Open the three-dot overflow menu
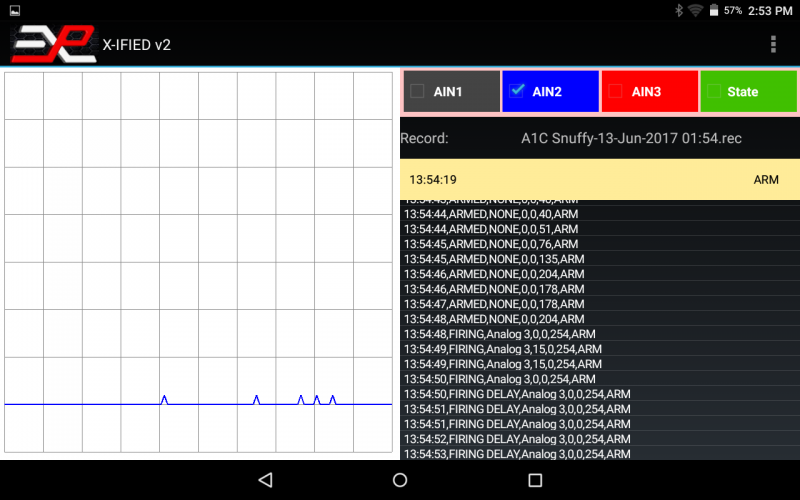 pos(772,45)
